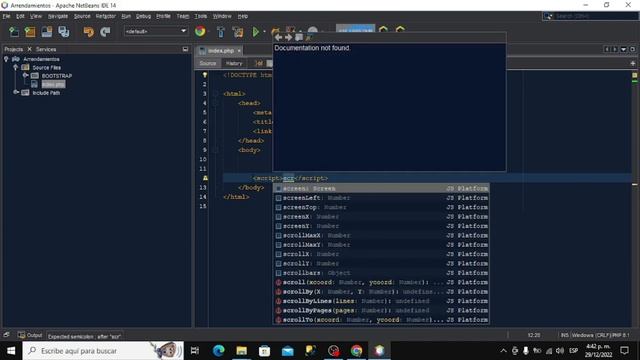
Task: Click the search field in the top right
Action: point(590,16)
